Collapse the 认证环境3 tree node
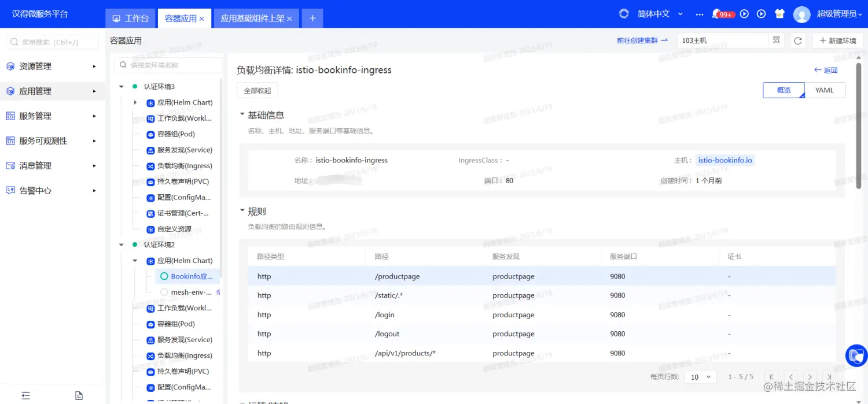This screenshot has width=868, height=404. [122, 87]
